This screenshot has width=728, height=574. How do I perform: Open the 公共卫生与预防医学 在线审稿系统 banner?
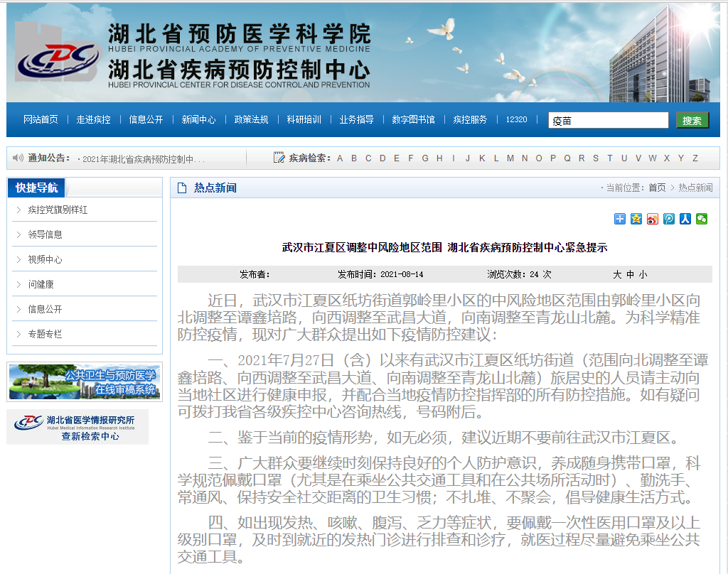click(85, 382)
